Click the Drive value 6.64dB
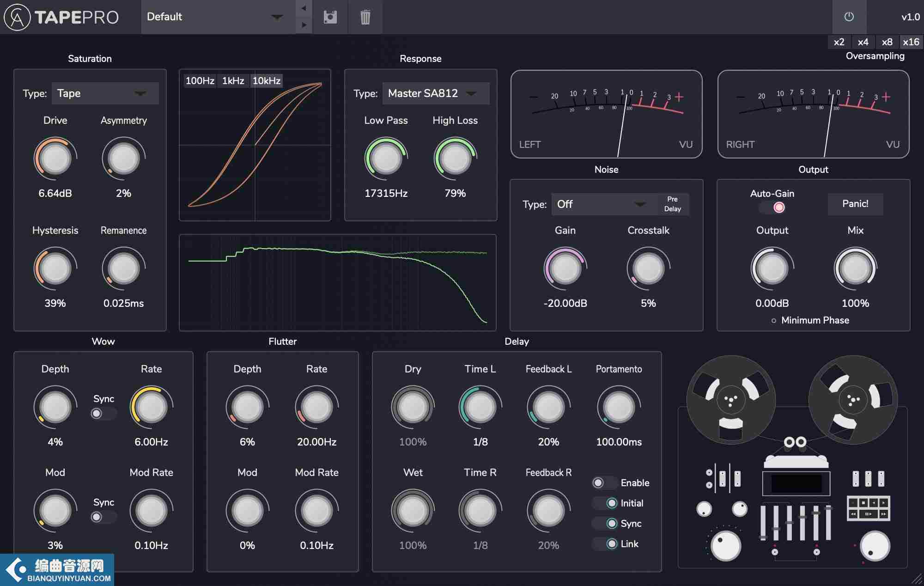The height and width of the screenshot is (586, 924). (x=55, y=193)
